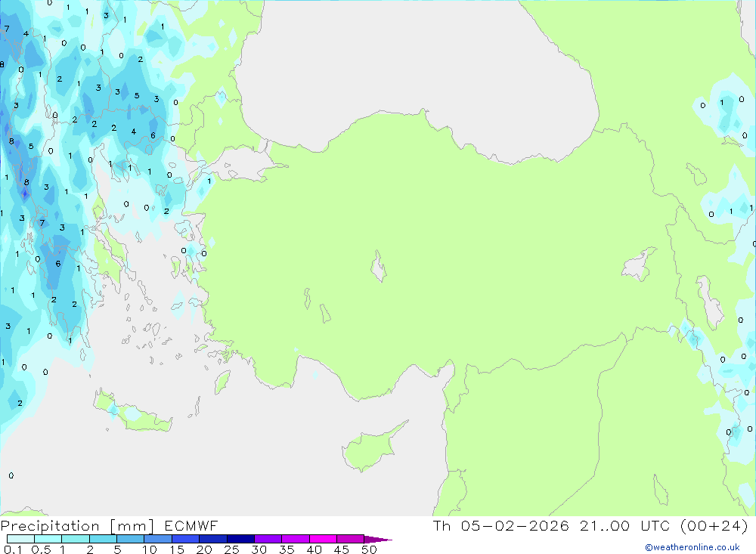
Task: Click the 35–40 mm violet legend swatch
Action: coord(295,539)
